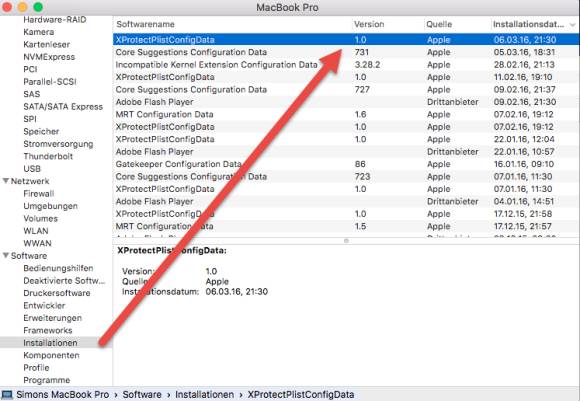Open Komponenten under Software
Image resolution: width=580 pixels, height=401 pixels.
click(x=51, y=355)
